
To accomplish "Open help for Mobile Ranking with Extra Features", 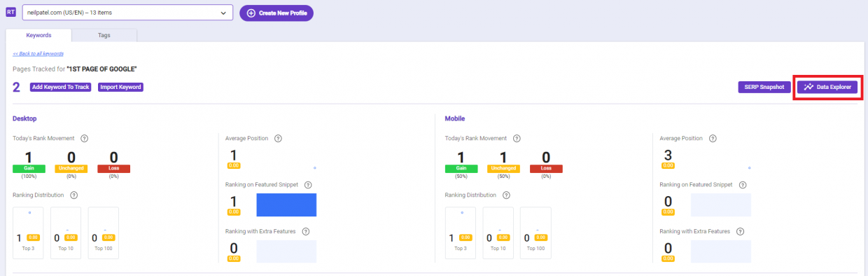I will pos(740,231).
